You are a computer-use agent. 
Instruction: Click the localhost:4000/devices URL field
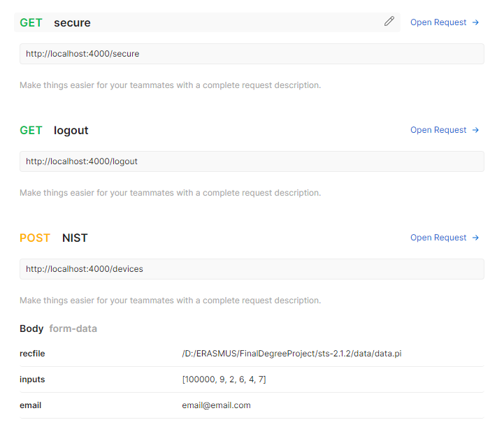click(252, 269)
